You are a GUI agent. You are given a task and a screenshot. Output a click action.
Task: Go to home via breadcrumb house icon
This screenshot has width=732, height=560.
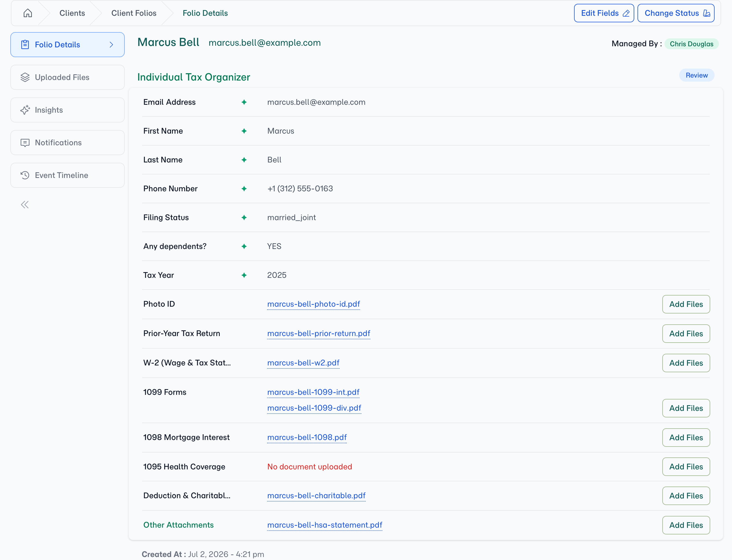pyautogui.click(x=28, y=13)
